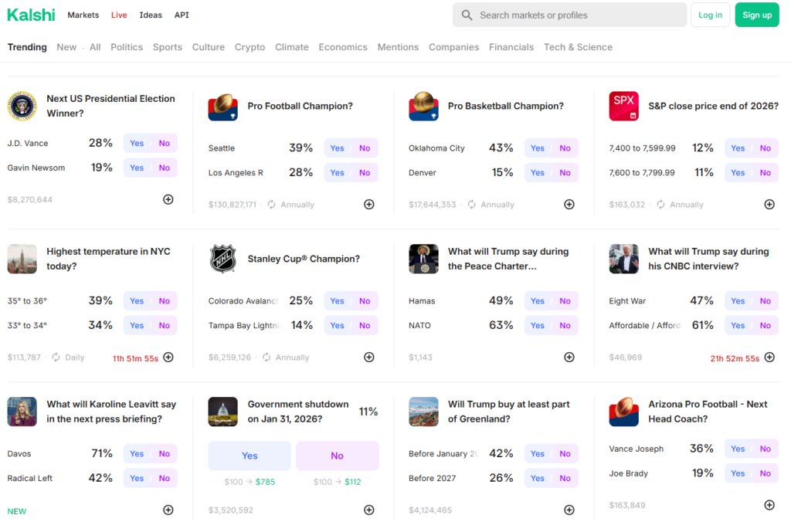The height and width of the screenshot is (532, 791).
Task: Expand Trump Greenland market with plus icon
Action: pos(569,510)
